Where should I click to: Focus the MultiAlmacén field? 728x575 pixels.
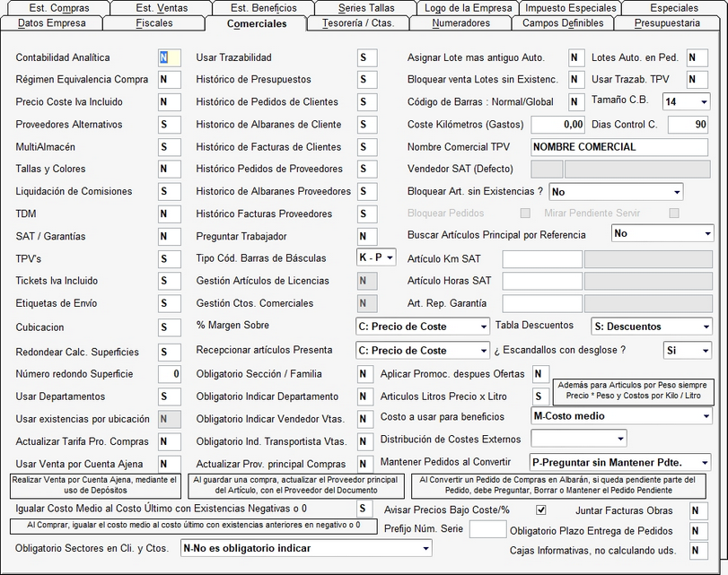point(170,147)
